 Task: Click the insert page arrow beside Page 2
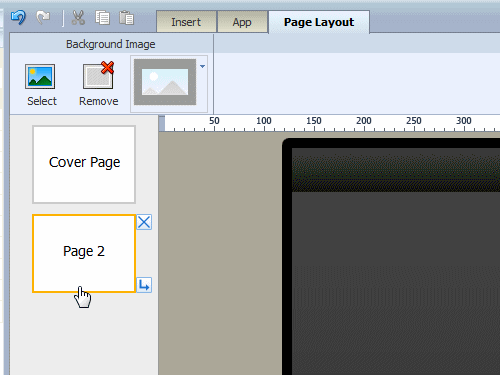click(144, 285)
